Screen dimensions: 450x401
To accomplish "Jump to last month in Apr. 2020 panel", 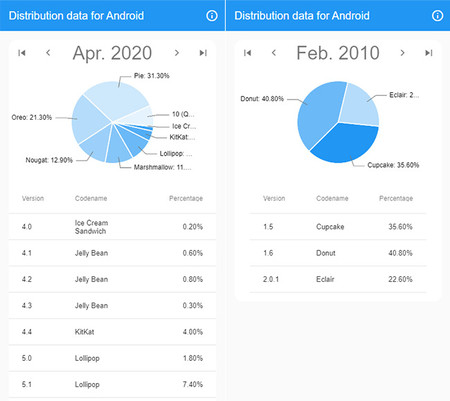I will (x=203, y=53).
